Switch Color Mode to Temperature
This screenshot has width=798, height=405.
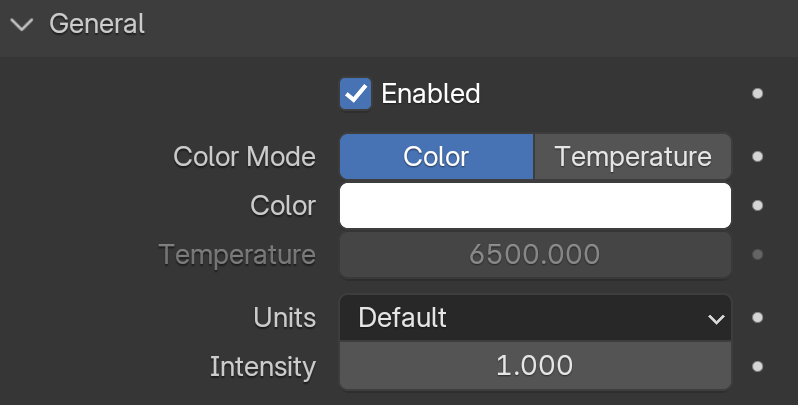pyautogui.click(x=632, y=156)
